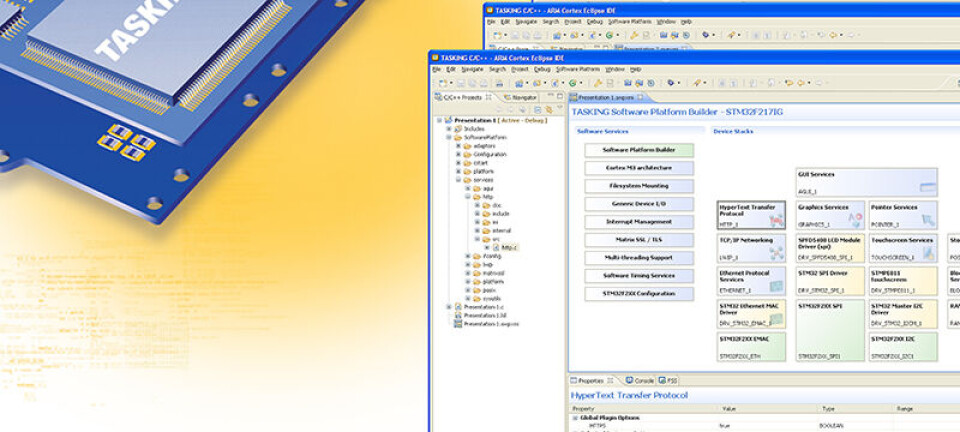Screen dimensions: 960x432
Task: Click the Generic Device I/O service
Action: point(639,204)
